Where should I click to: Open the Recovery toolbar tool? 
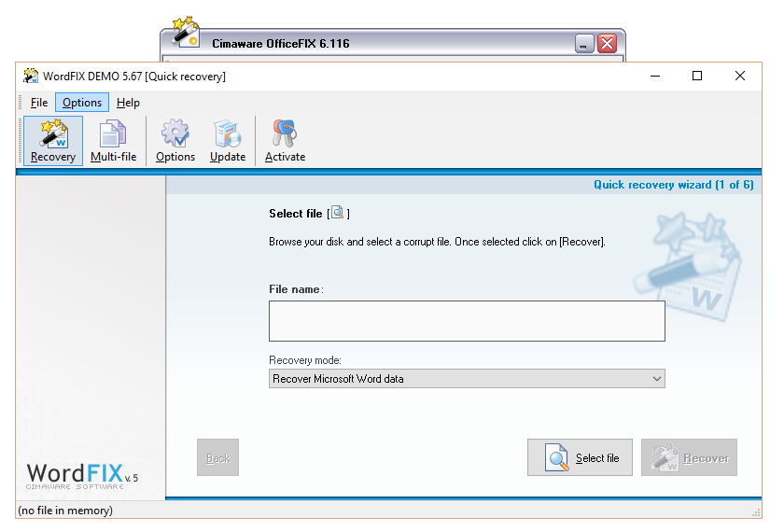coord(53,141)
